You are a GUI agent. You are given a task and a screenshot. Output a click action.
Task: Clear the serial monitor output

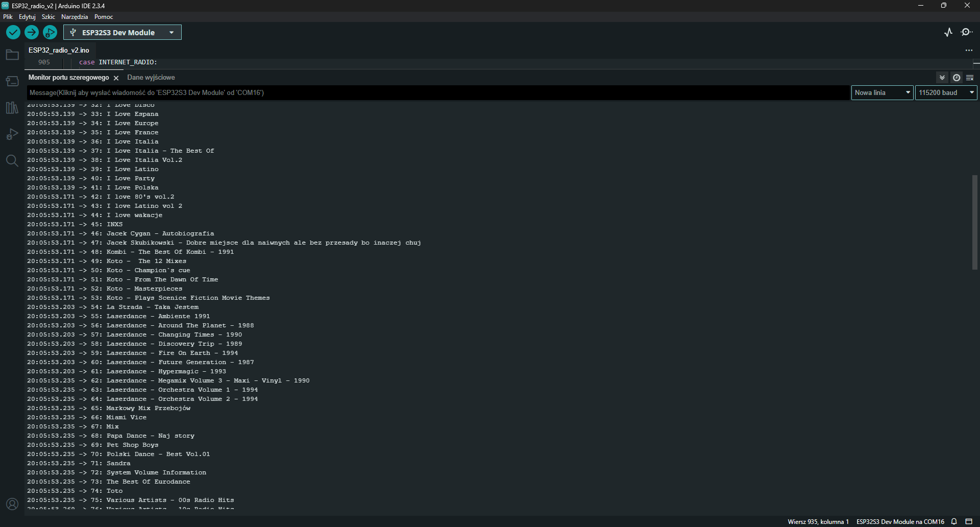(x=970, y=78)
